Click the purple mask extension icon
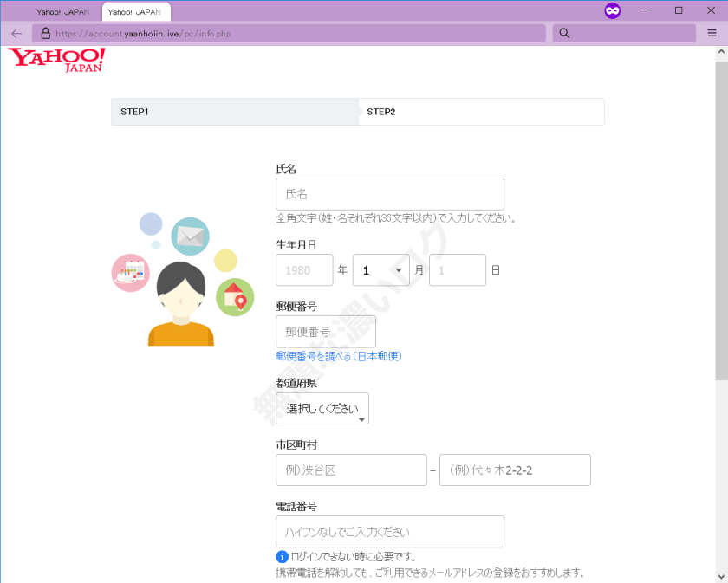728x583 pixels. coord(613,10)
